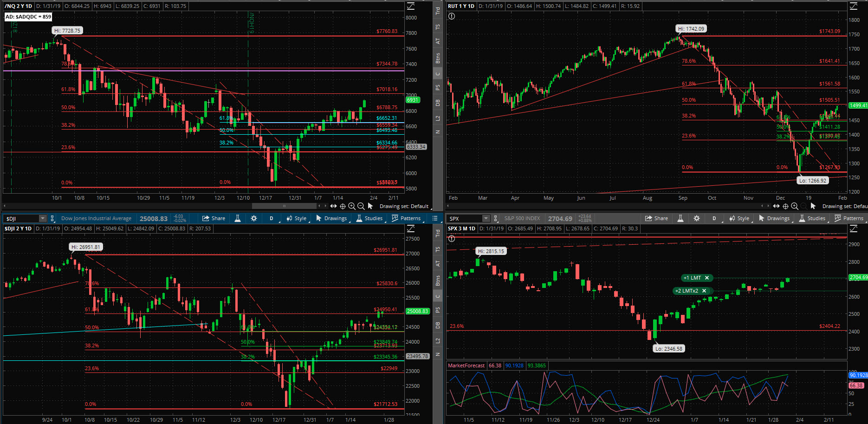Select pointer drawing tool under the RUT chart

click(x=813, y=206)
